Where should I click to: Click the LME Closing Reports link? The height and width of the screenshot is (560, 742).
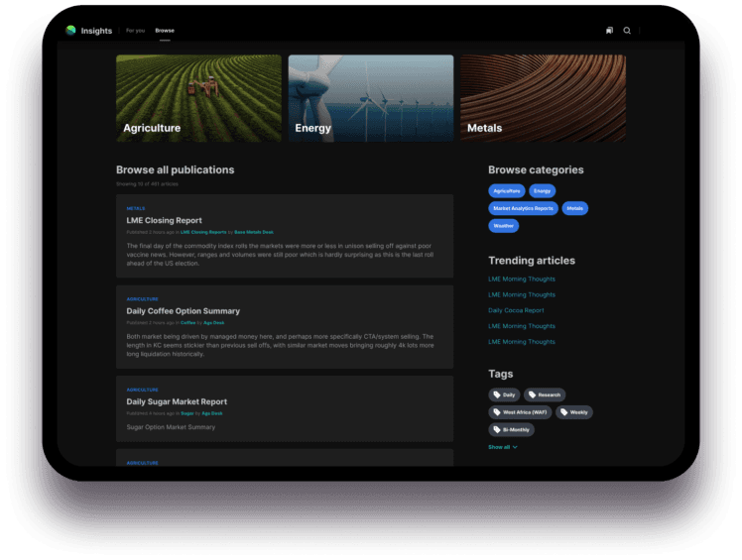coord(203,232)
